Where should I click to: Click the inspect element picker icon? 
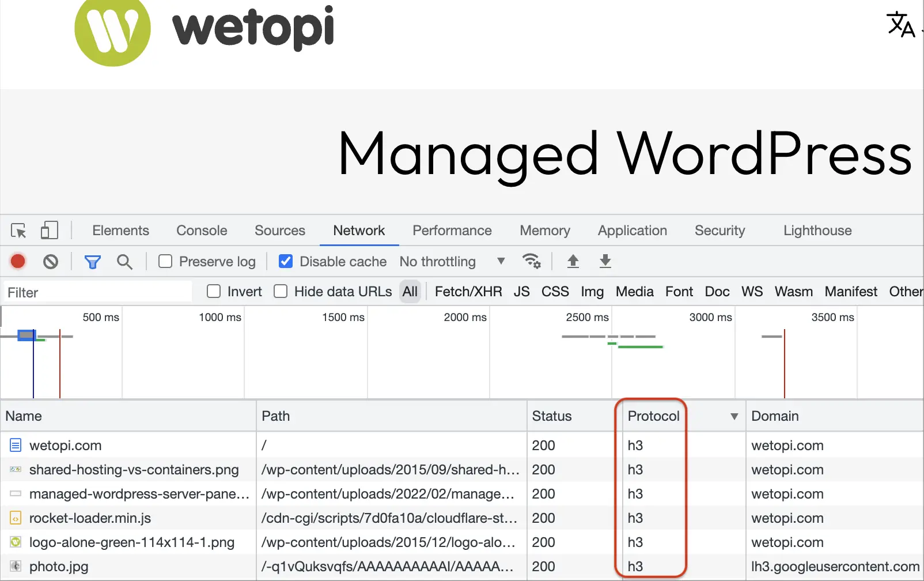(x=18, y=231)
